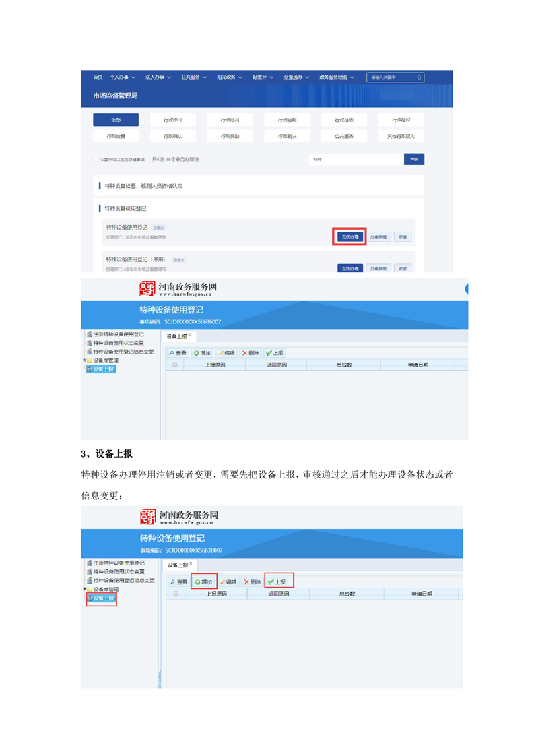This screenshot has height=756, width=534.
Task: Click the 查询 search button
Action: coord(414,159)
